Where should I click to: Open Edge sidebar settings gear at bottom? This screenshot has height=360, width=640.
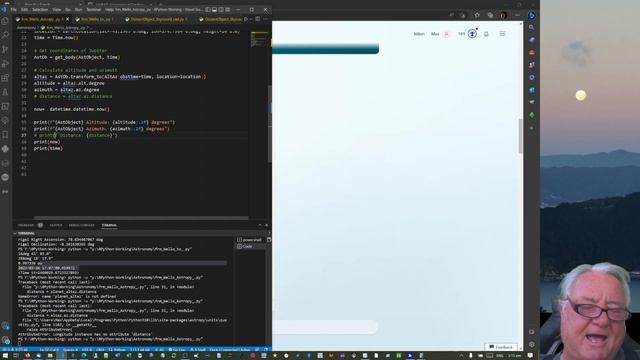point(531,344)
